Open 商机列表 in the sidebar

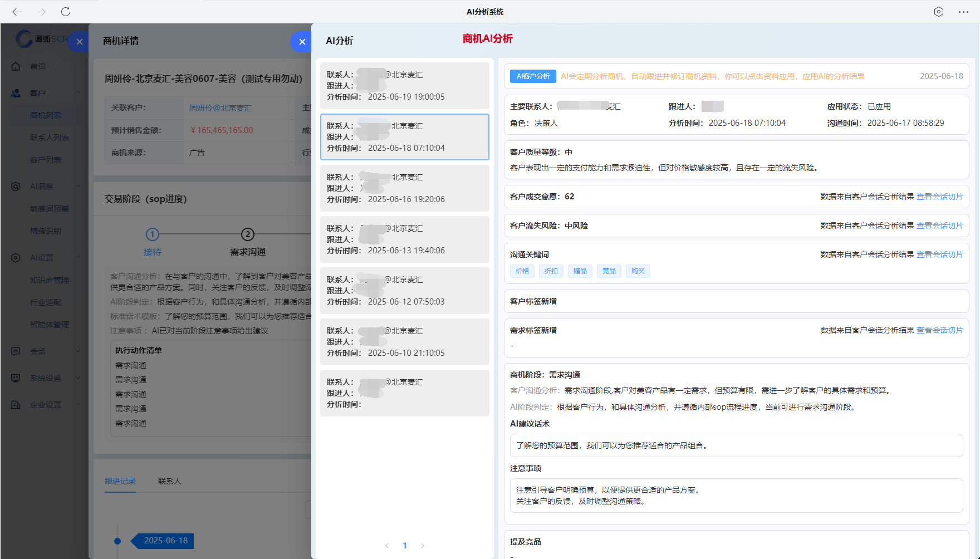46,115
